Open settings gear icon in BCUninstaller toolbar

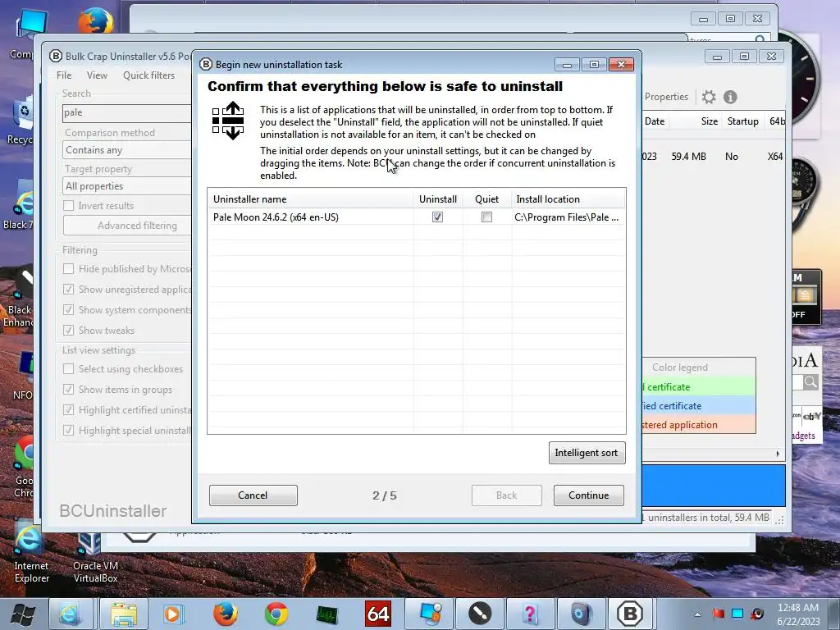point(709,97)
